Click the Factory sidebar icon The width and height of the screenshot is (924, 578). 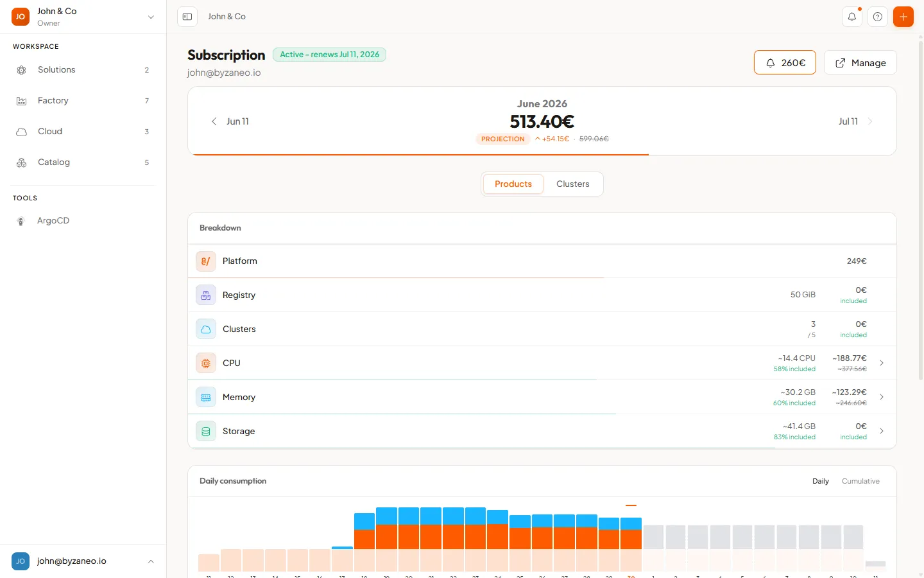coord(21,101)
